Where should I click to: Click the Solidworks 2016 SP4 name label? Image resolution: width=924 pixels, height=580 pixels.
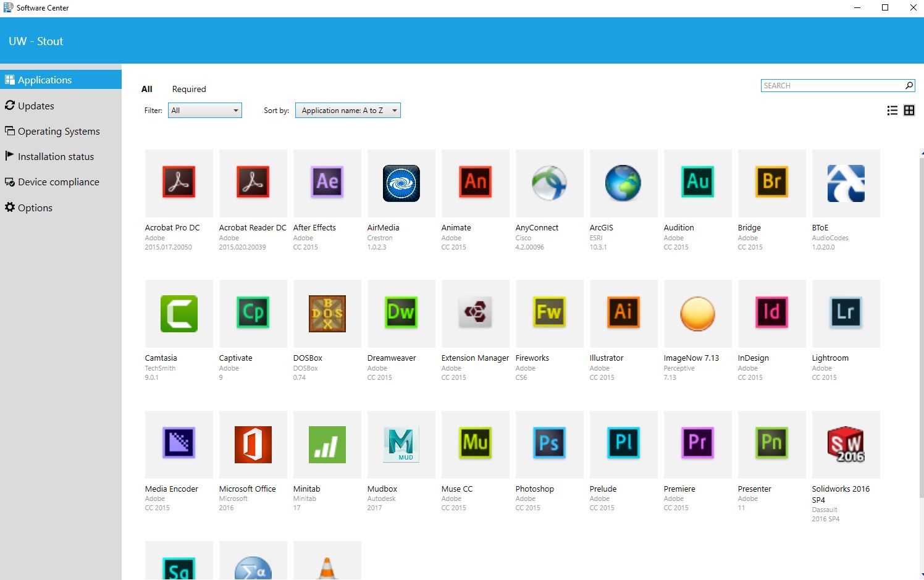841,494
